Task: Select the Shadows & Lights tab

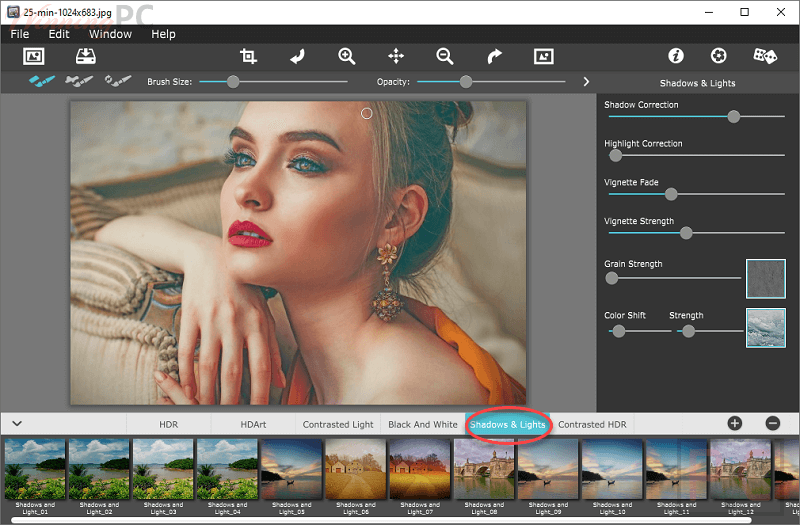Action: (508, 424)
